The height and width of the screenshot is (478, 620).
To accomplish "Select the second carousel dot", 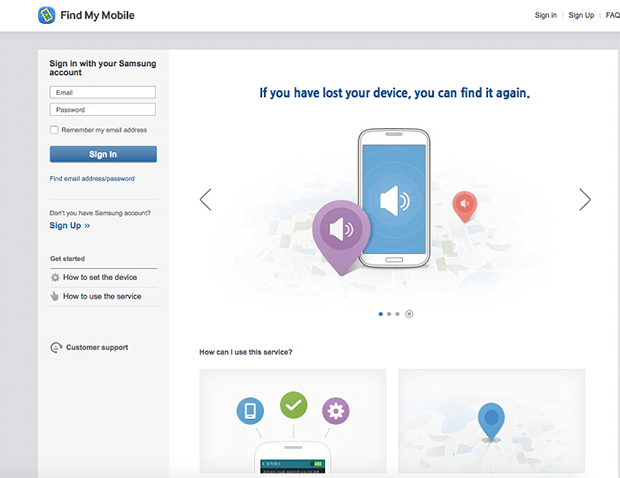I will tap(389, 314).
